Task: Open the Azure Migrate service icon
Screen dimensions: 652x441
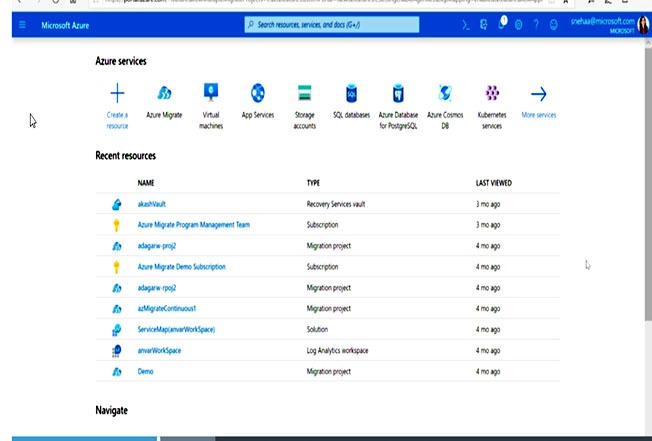Action: click(x=164, y=93)
